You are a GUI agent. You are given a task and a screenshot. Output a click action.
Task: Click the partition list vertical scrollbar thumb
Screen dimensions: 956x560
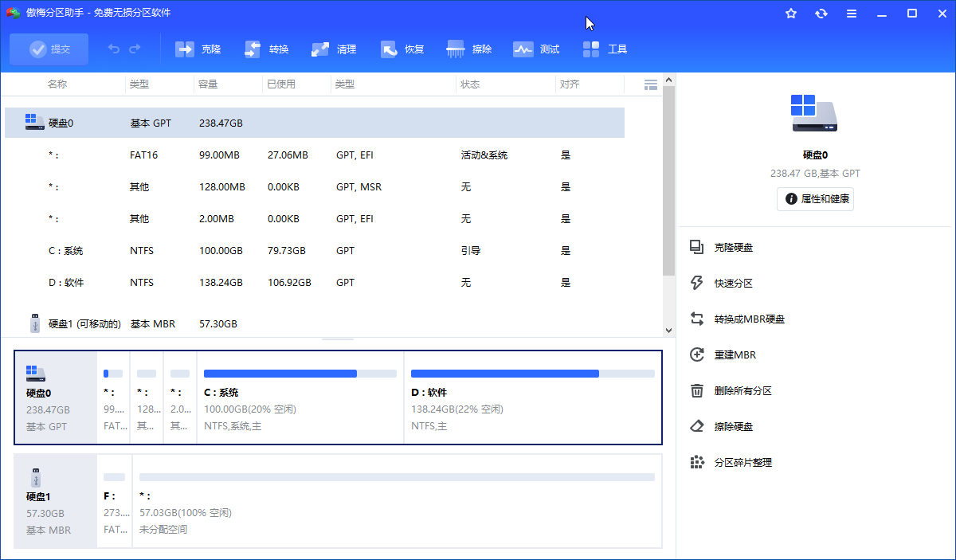668,182
